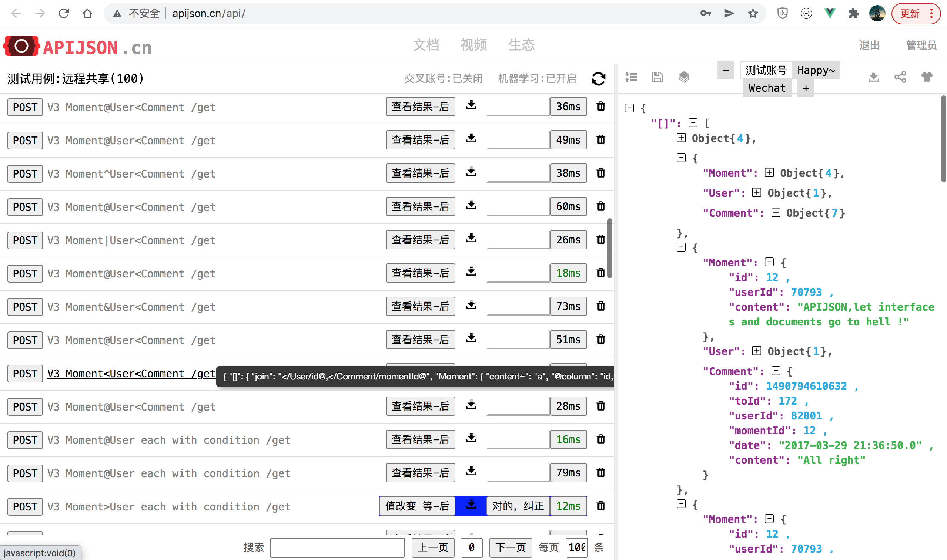Open the 生态 ecosystem menu
Screen dimensions: 947x560
click(521, 45)
